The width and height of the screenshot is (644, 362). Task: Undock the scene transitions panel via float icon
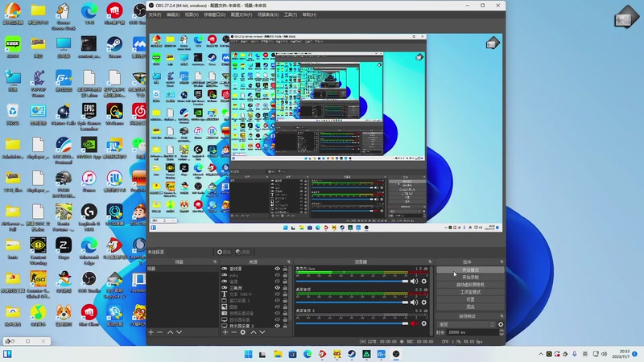coord(502,316)
